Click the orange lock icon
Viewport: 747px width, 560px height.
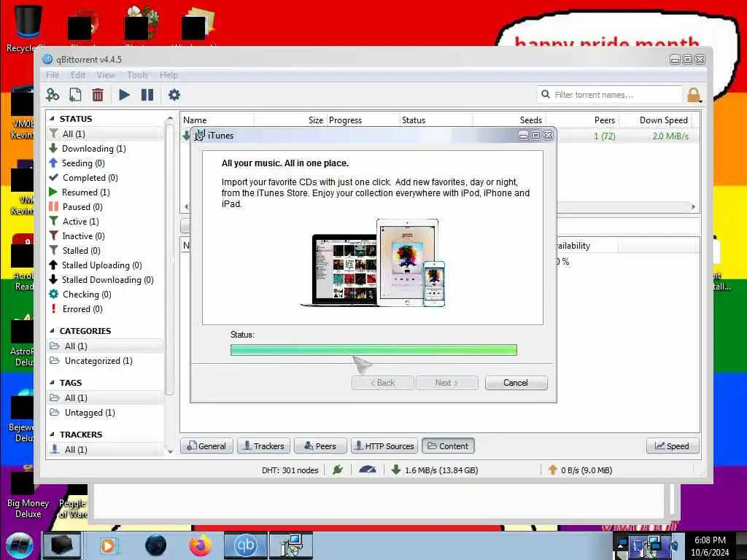point(694,95)
